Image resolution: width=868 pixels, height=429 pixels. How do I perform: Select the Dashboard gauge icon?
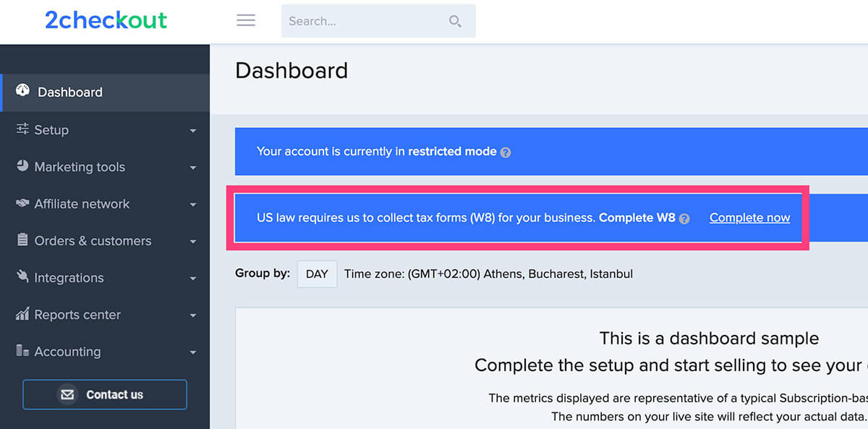22,91
